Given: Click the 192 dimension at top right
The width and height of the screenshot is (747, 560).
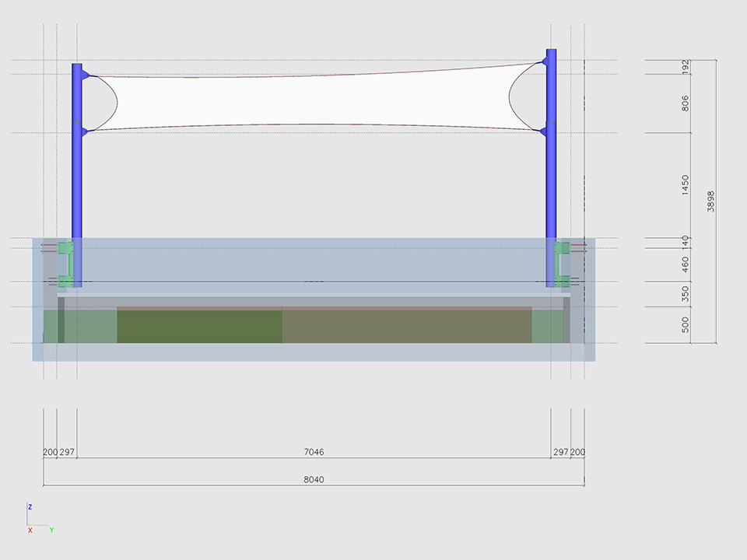Looking at the screenshot, I should tap(685, 67).
